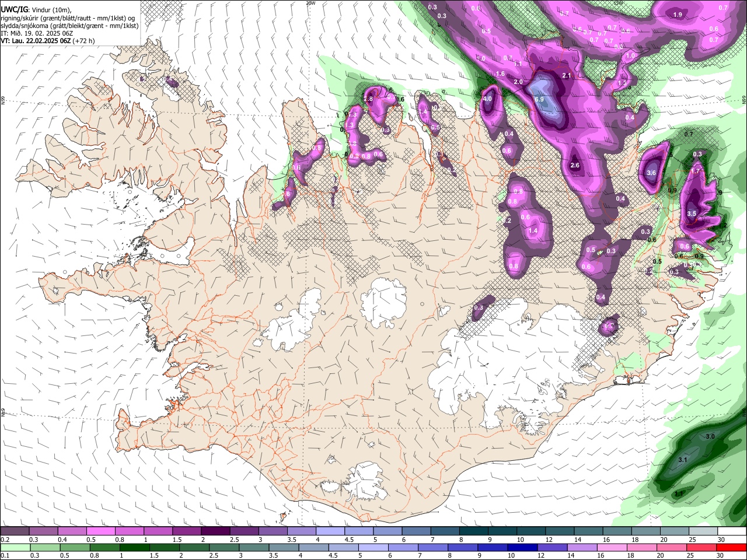The height and width of the screenshot is (560, 747).
Task: Click the '(+72 h)' forecast offset text
Action: click(83, 41)
